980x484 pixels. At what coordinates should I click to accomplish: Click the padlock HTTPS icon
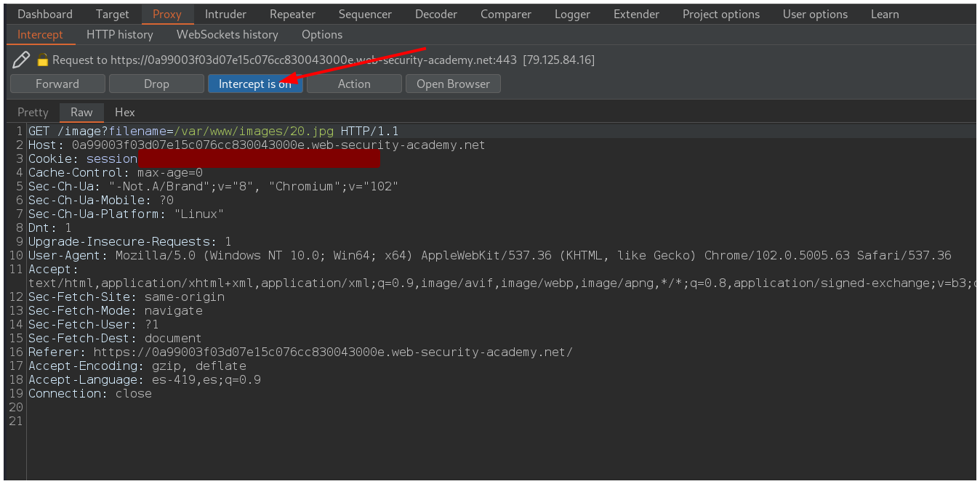(x=42, y=60)
